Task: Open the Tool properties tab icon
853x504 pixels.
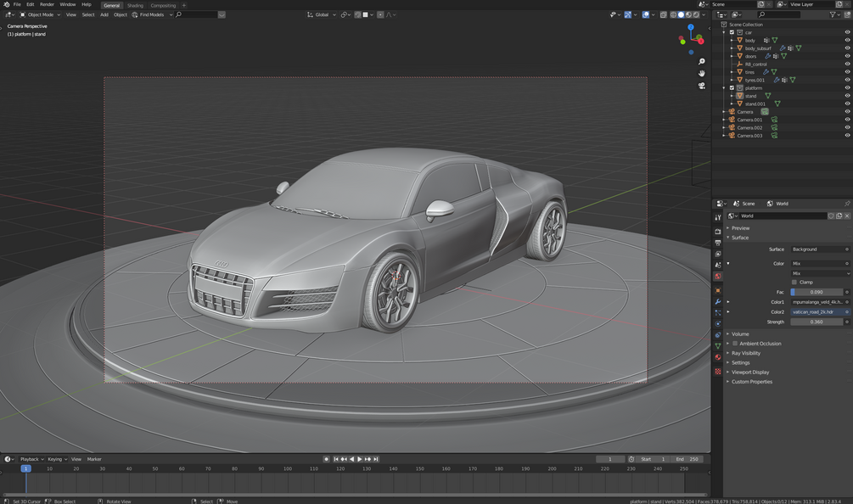Action: tap(718, 217)
